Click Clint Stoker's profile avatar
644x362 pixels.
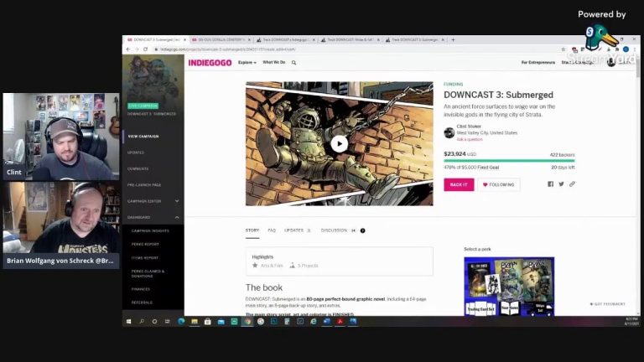pos(449,132)
